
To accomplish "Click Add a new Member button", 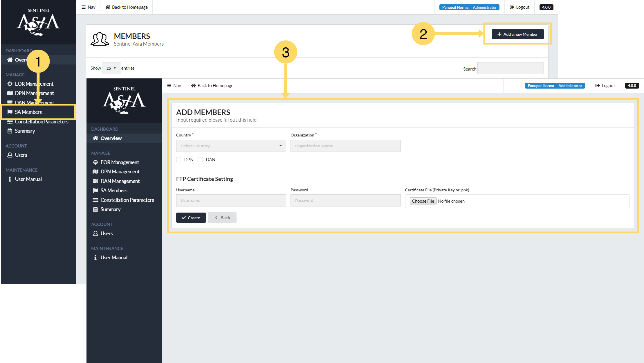I will (x=517, y=34).
